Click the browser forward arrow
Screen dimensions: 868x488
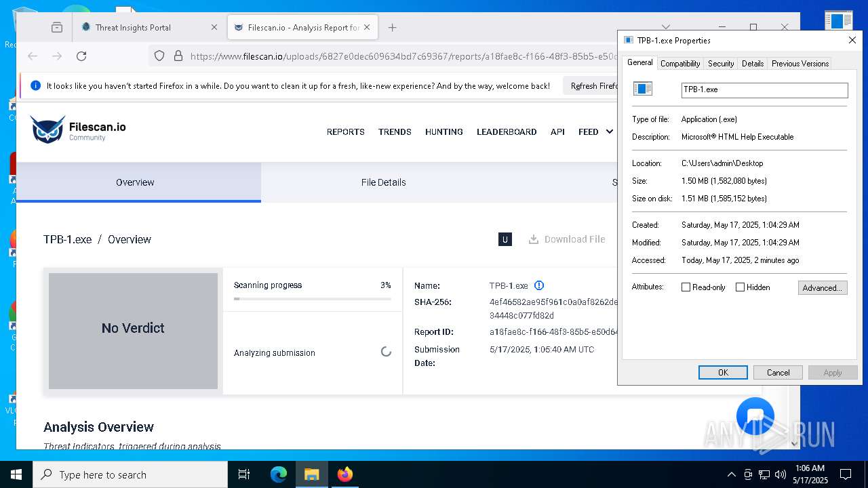click(57, 56)
